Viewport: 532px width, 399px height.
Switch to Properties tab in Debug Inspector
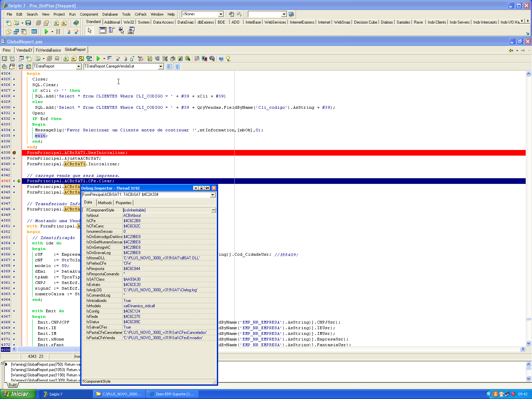(x=123, y=203)
